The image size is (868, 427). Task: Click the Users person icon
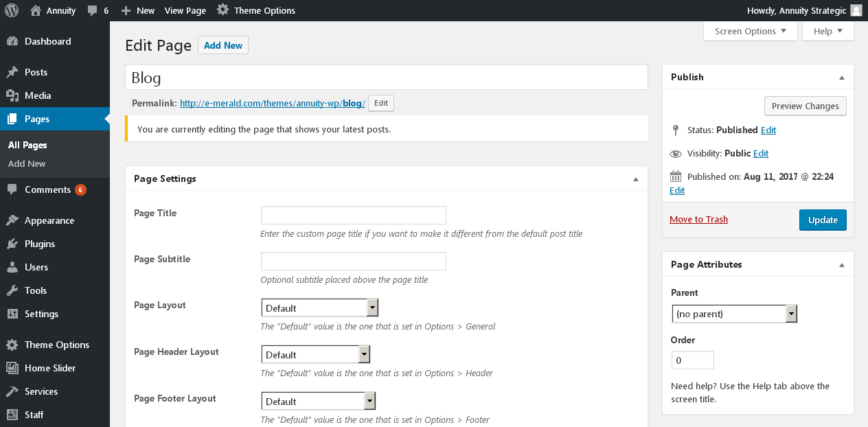(12, 267)
